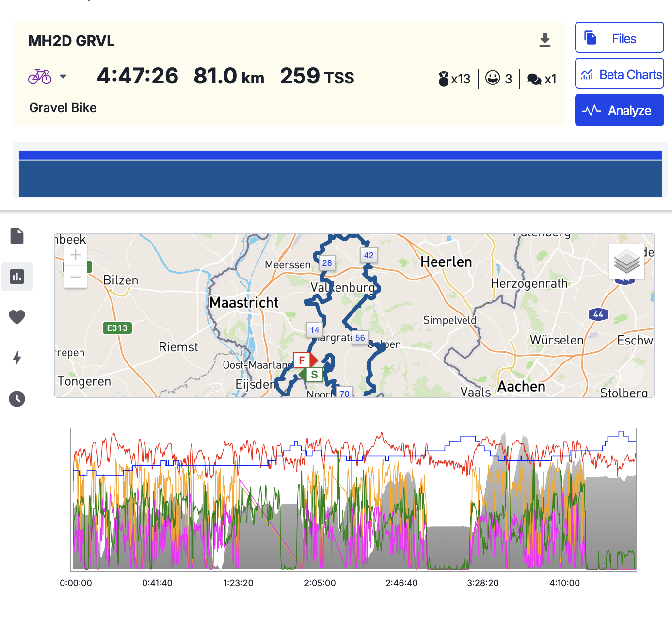Screen dimensions: 672x623
Task: Click the green start marker on map
Action: click(x=314, y=375)
